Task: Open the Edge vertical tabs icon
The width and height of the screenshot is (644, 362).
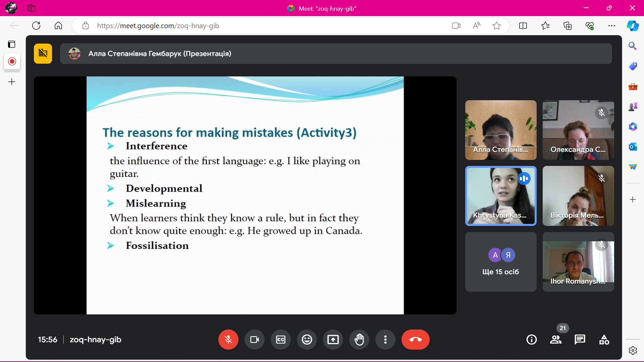Action: [12, 44]
